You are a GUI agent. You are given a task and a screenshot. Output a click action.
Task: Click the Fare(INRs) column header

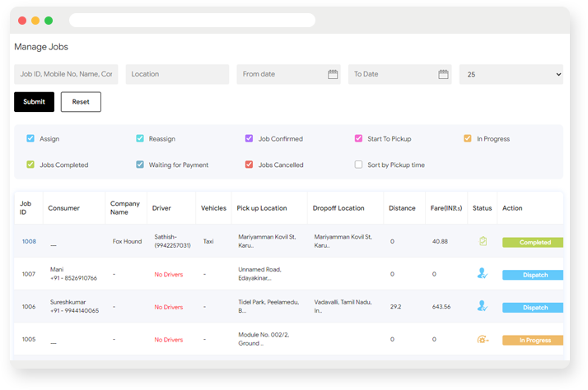(446, 208)
